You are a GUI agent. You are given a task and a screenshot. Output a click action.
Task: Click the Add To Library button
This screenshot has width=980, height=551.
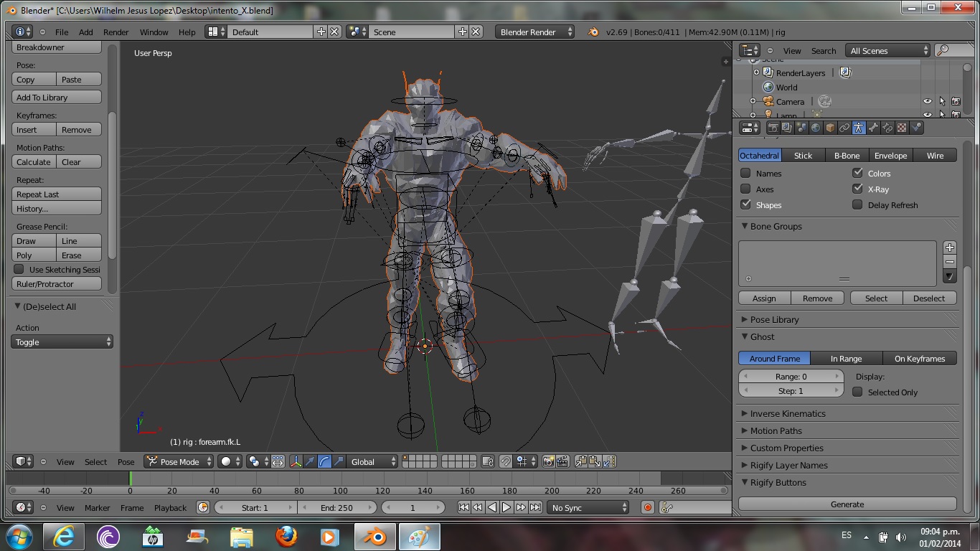[57, 97]
